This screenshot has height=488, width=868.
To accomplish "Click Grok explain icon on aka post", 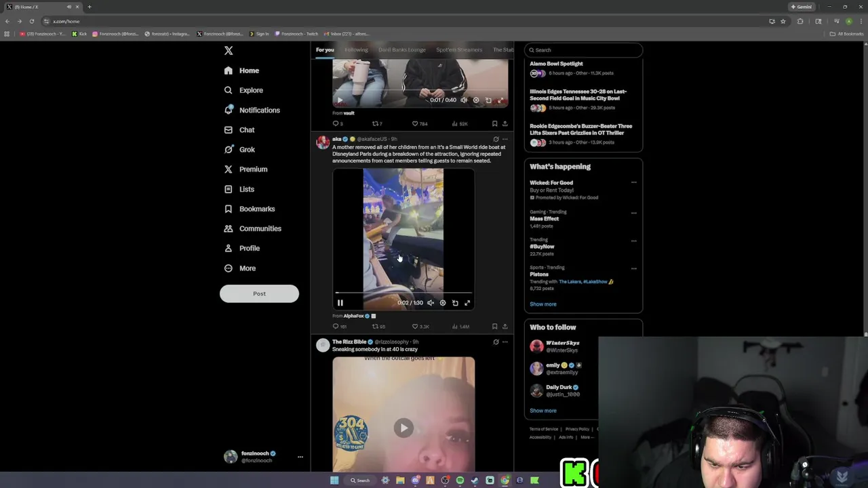I will 496,139.
